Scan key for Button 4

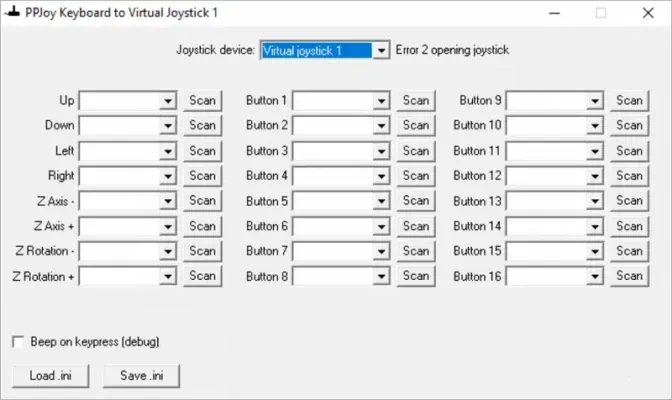[x=415, y=176]
